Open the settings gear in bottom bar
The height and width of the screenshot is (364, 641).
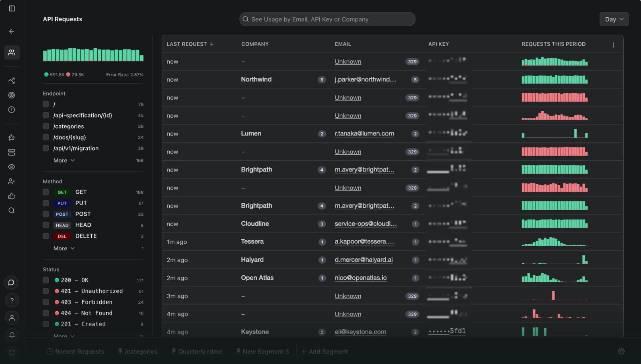click(x=621, y=351)
